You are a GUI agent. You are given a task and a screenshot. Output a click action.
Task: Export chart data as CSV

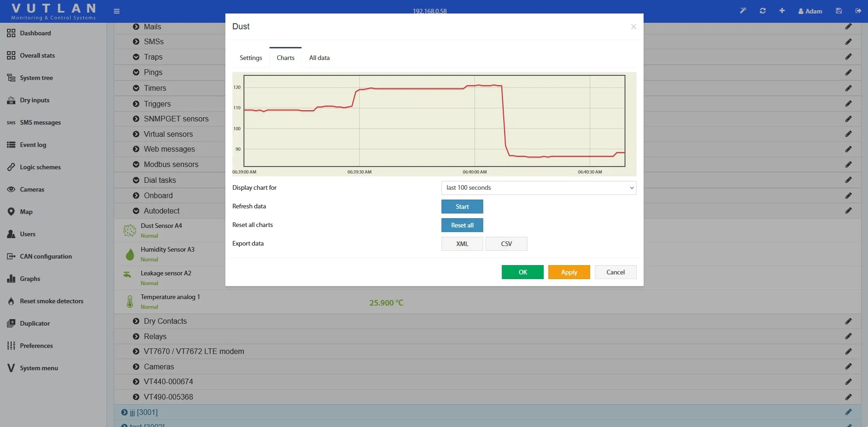[506, 244]
